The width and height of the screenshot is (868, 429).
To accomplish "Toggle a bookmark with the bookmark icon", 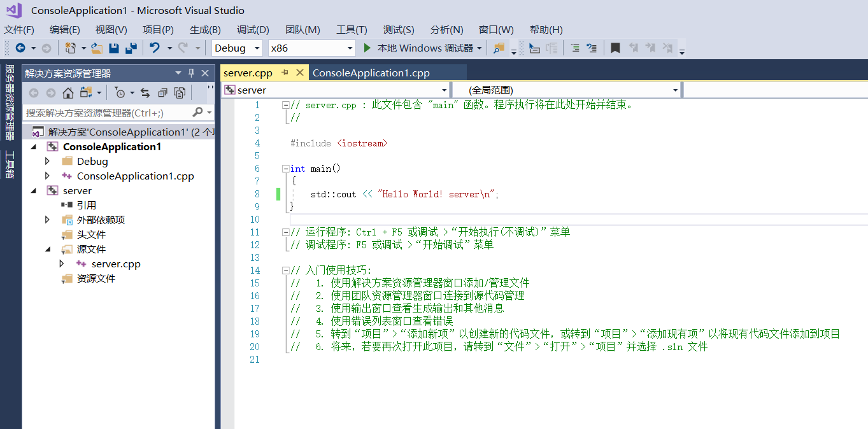I will [x=615, y=48].
